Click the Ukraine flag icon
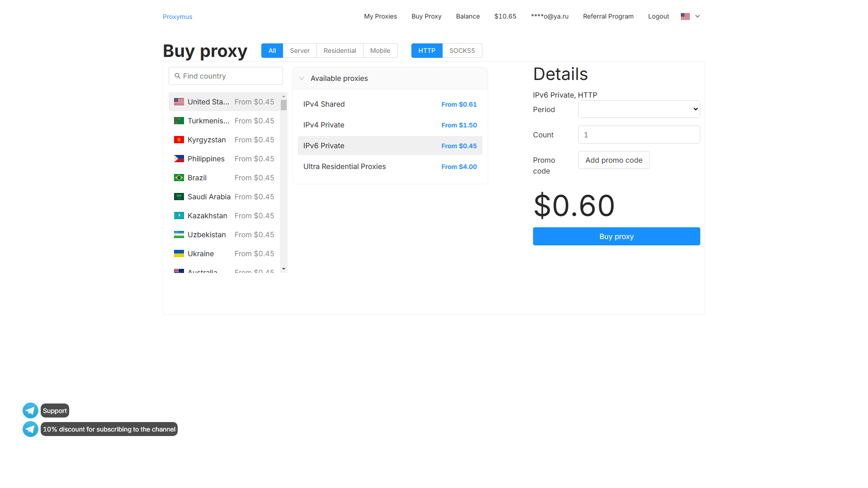The width and height of the screenshot is (868, 488). tap(179, 253)
